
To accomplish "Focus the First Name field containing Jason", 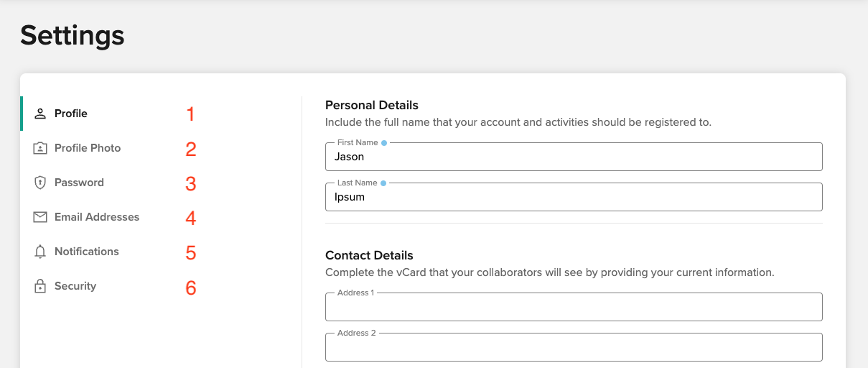I will coord(574,157).
